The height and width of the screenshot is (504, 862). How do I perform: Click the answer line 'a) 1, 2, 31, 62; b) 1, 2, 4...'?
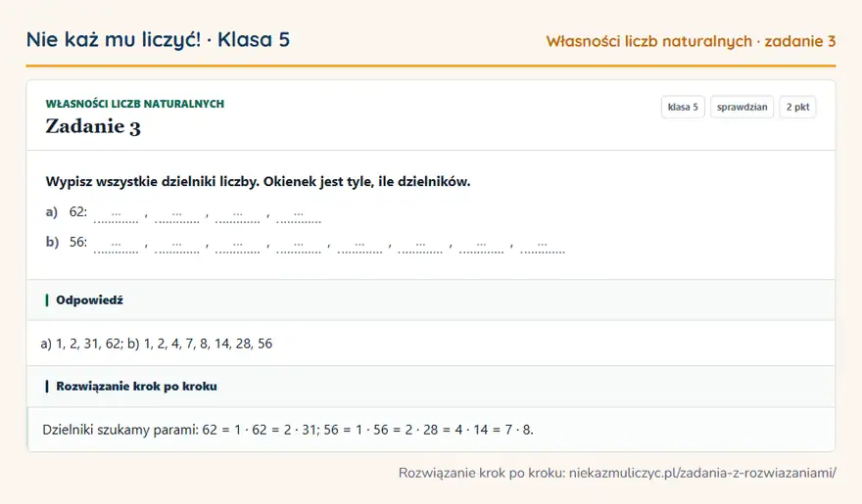tap(157, 344)
